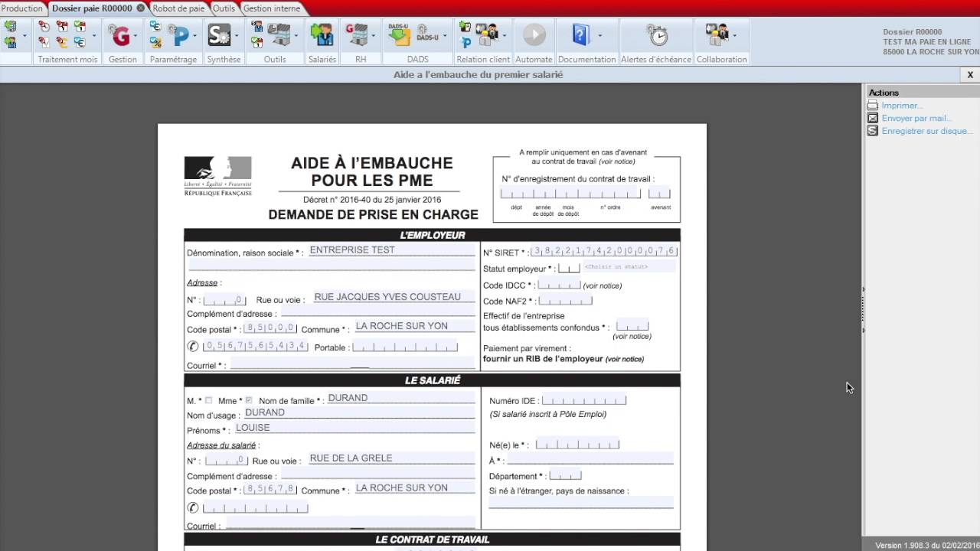Image resolution: width=980 pixels, height=551 pixels.
Task: Open the Alertes d'échéance stopwatch icon
Action: coord(657,34)
